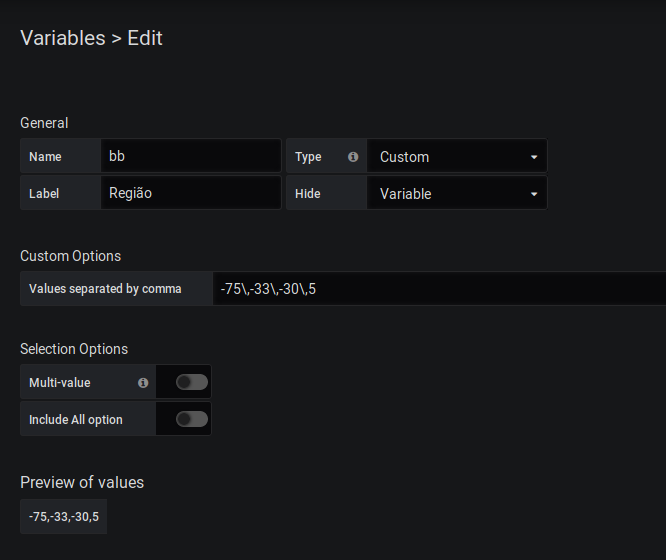Screen dimensions: 666x560
Task: Click the info icon next to Type
Action: pos(353,157)
